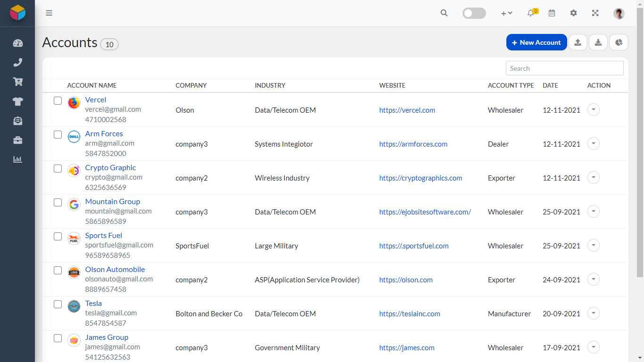This screenshot has height=362, width=644.
Task: Open the app logo in the sidebar
Action: (x=17, y=13)
